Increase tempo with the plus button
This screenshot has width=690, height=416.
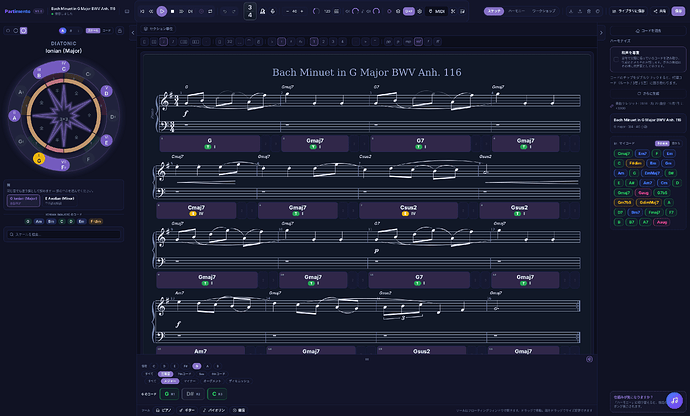(301, 11)
